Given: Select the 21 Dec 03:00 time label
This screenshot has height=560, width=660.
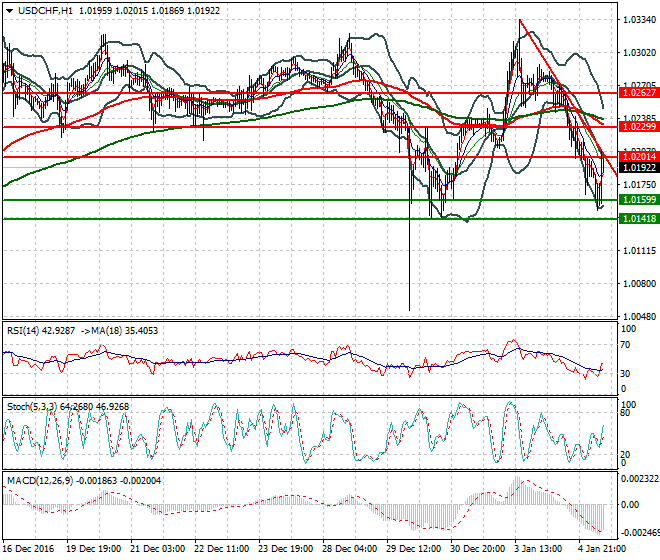Looking at the screenshot, I should [x=157, y=549].
